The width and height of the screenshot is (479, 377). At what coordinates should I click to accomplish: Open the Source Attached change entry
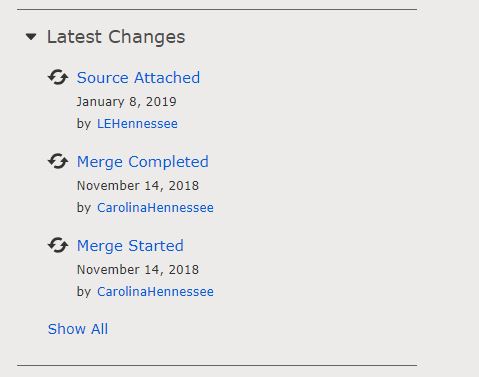138,78
